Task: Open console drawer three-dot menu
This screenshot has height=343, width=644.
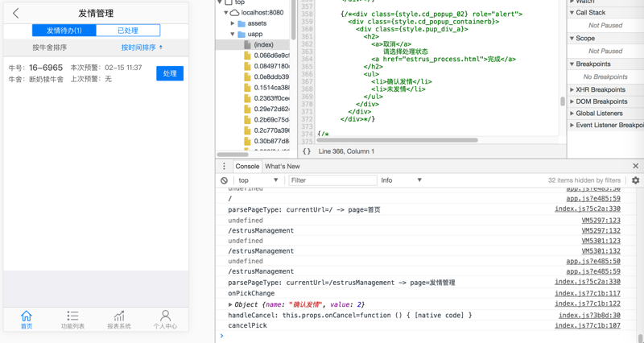Action: (225, 166)
